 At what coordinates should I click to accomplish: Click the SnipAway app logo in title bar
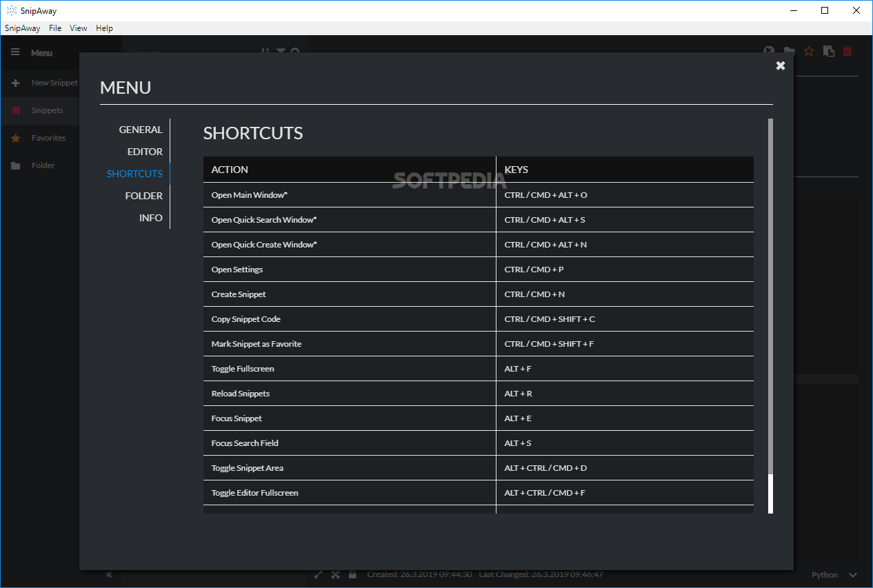(x=11, y=10)
